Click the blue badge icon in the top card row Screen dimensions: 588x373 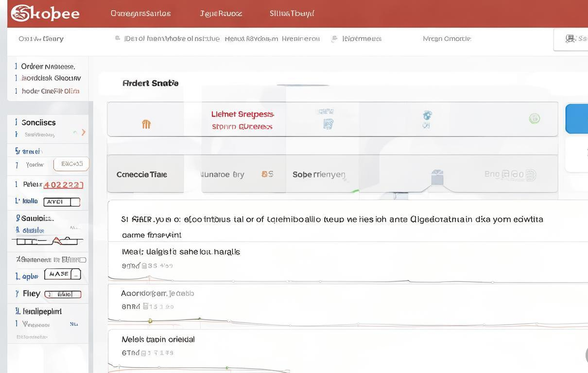pos(427,116)
